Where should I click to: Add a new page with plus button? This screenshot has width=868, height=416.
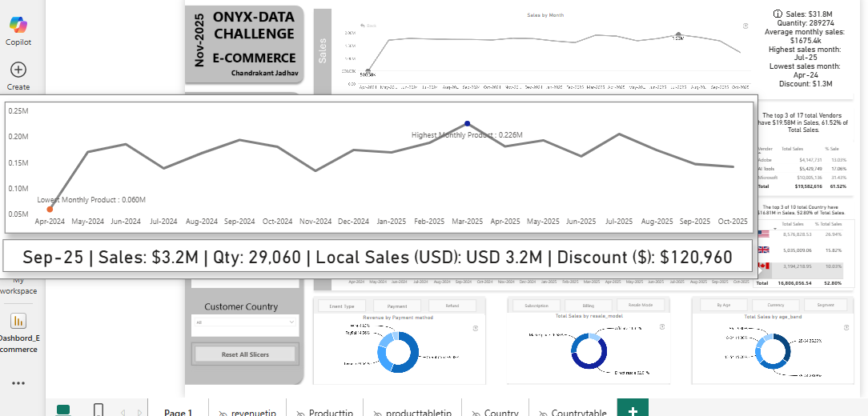(x=632, y=411)
